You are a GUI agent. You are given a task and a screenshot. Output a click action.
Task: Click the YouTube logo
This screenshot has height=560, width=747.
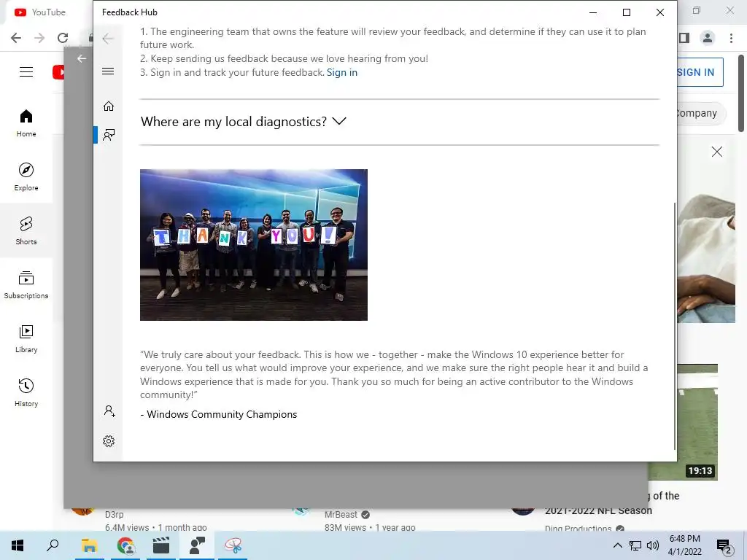58,72
